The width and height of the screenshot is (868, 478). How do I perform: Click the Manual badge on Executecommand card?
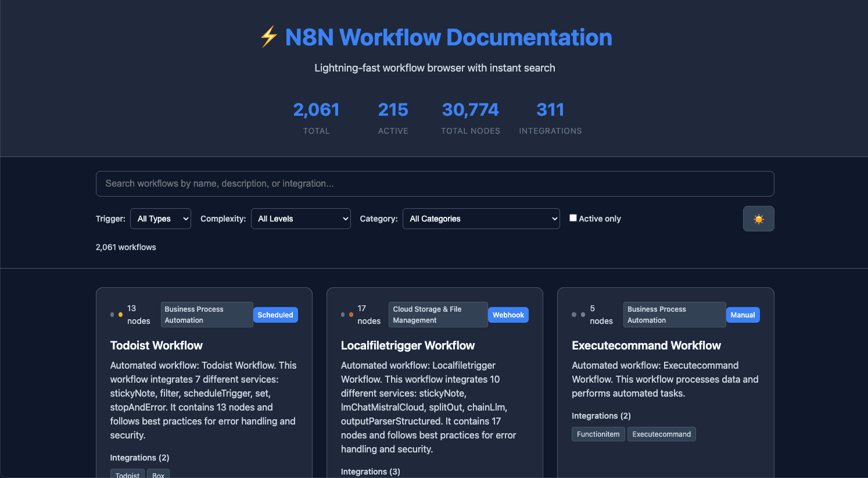pyautogui.click(x=743, y=315)
